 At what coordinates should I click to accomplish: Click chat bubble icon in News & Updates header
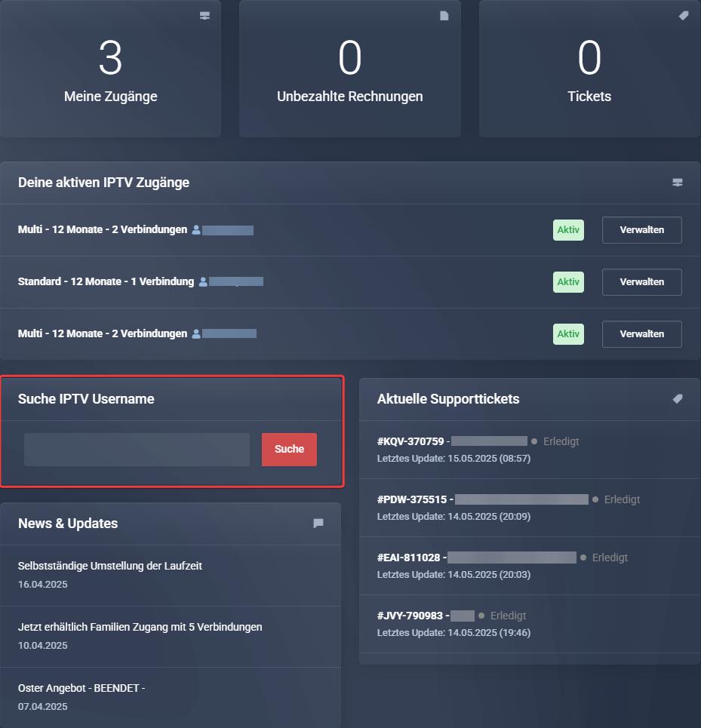(x=318, y=524)
